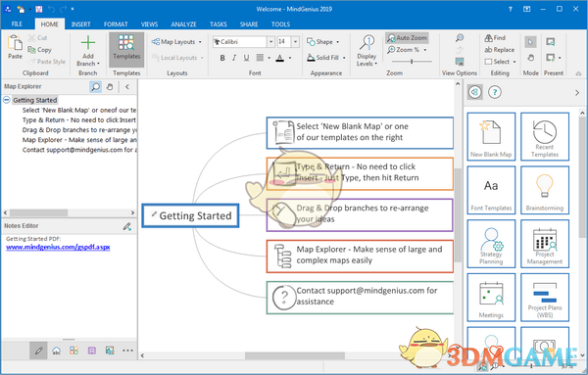Click the picture pane icon in bottom bar

[110, 351]
